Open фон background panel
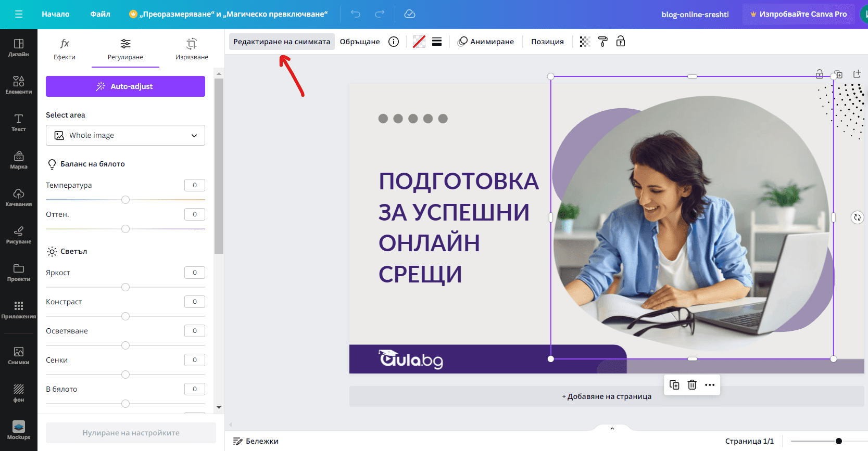 click(19, 393)
